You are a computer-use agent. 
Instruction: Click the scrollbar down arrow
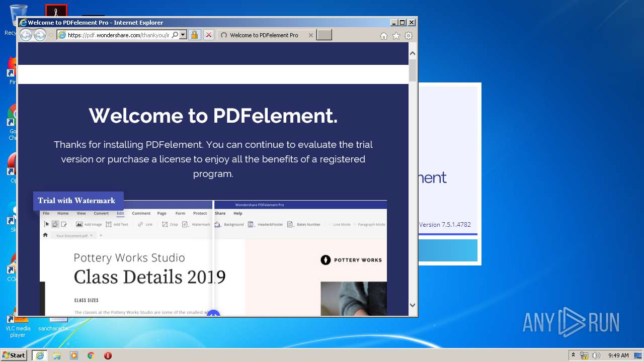[413, 305]
